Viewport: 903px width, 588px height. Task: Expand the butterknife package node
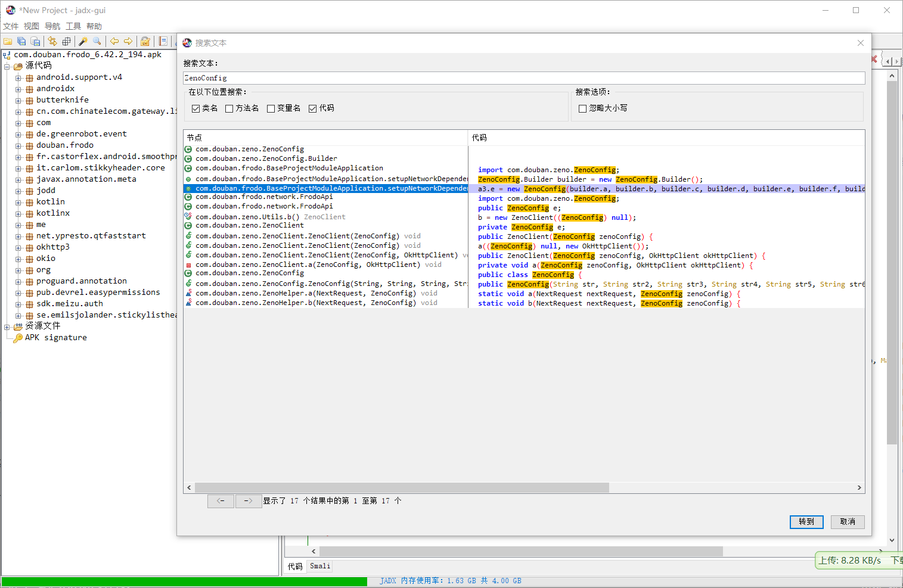(x=18, y=101)
